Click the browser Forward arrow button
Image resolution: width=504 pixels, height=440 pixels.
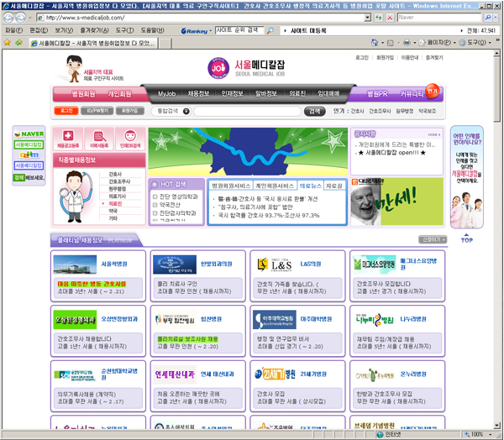(x=20, y=18)
